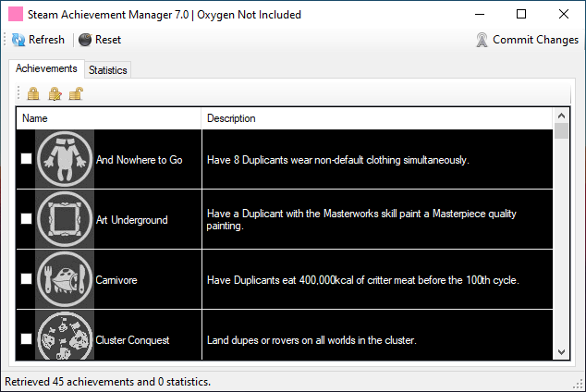Close the Steam Achievement Manager window
Image resolution: width=586 pixels, height=392 pixels.
(x=564, y=14)
